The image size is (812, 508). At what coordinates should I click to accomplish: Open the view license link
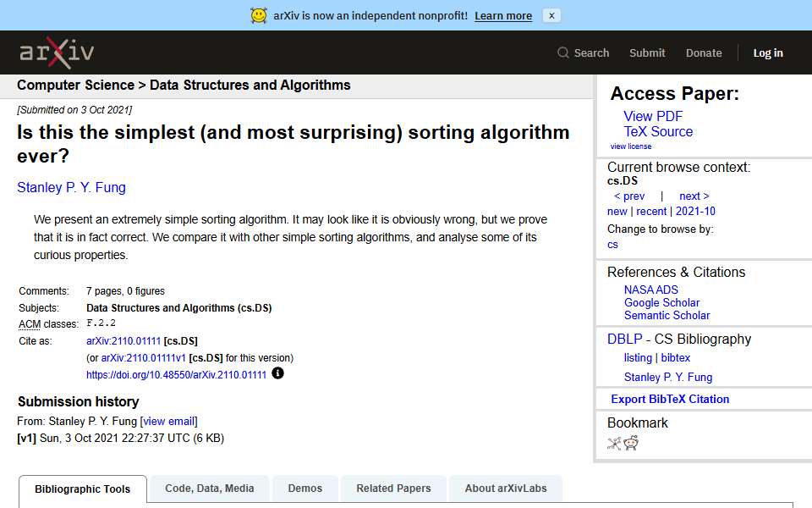coord(630,146)
